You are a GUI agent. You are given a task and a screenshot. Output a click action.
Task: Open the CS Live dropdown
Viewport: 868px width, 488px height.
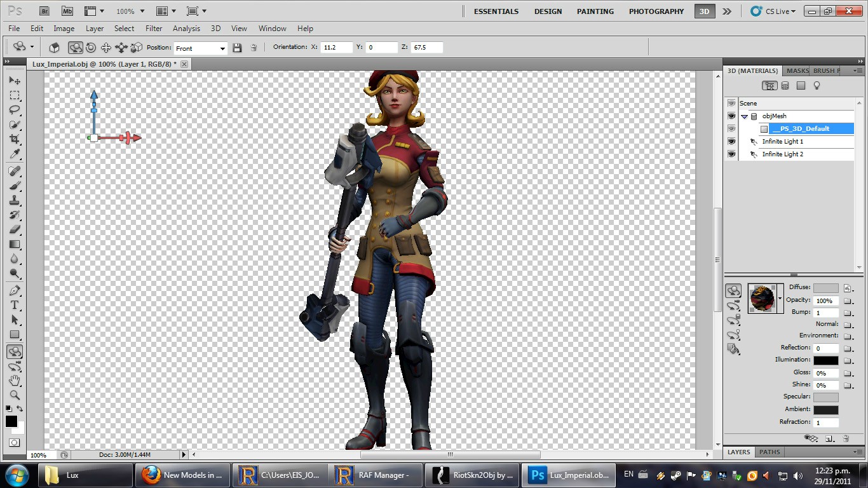point(773,11)
